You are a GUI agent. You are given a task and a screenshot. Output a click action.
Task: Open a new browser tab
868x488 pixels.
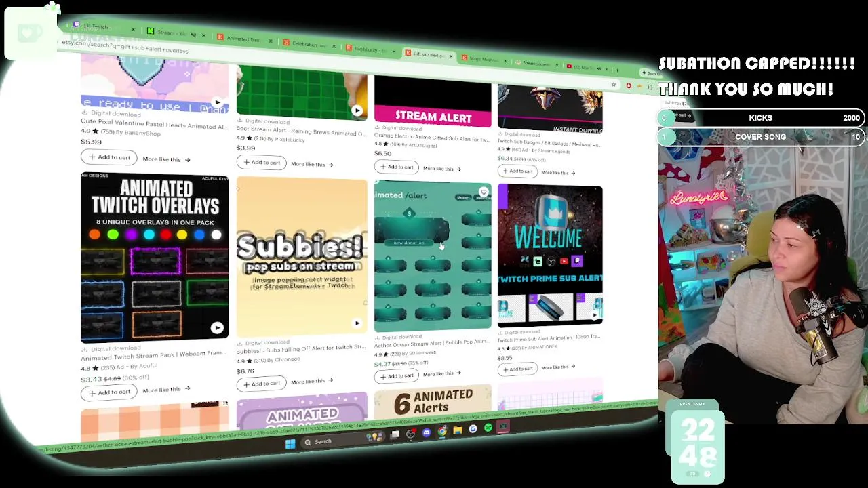pos(616,70)
